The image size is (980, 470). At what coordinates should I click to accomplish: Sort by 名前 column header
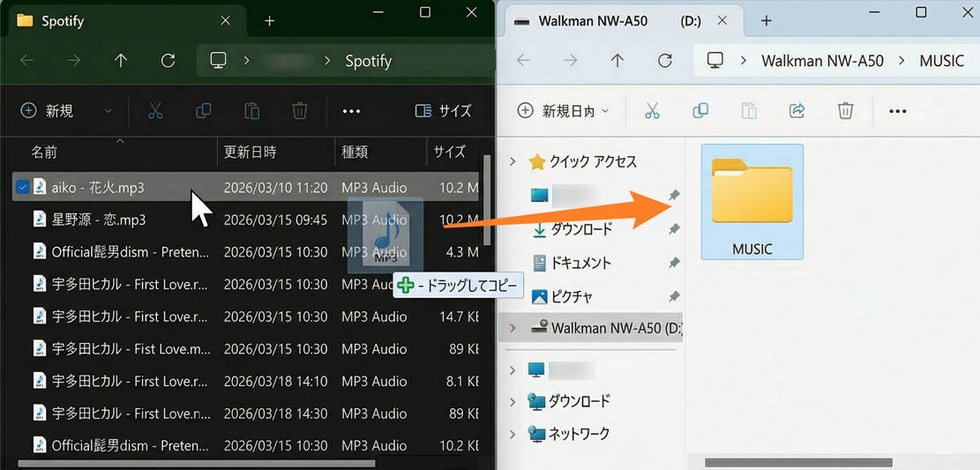pyautogui.click(x=44, y=152)
